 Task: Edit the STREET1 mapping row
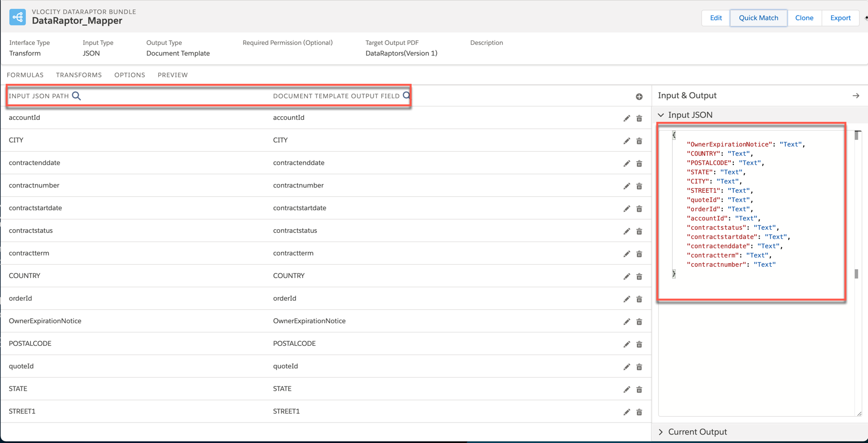click(x=626, y=412)
